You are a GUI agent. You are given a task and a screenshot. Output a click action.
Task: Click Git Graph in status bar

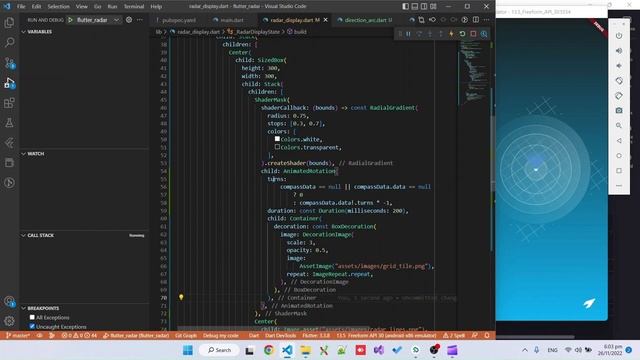[x=186, y=336]
